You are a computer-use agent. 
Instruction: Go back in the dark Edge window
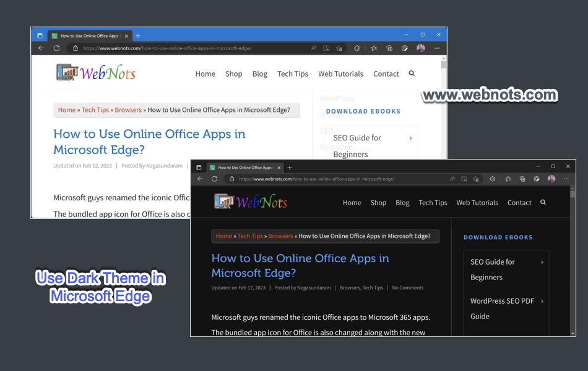click(201, 179)
